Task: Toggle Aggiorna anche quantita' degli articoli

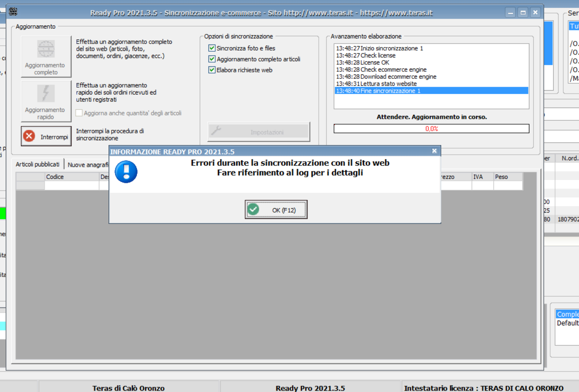Action: click(x=79, y=113)
